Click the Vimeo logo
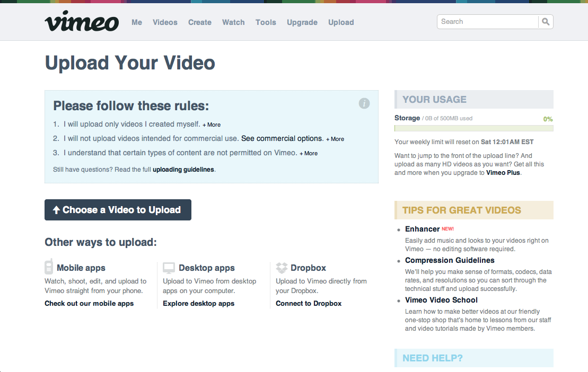 tap(82, 21)
